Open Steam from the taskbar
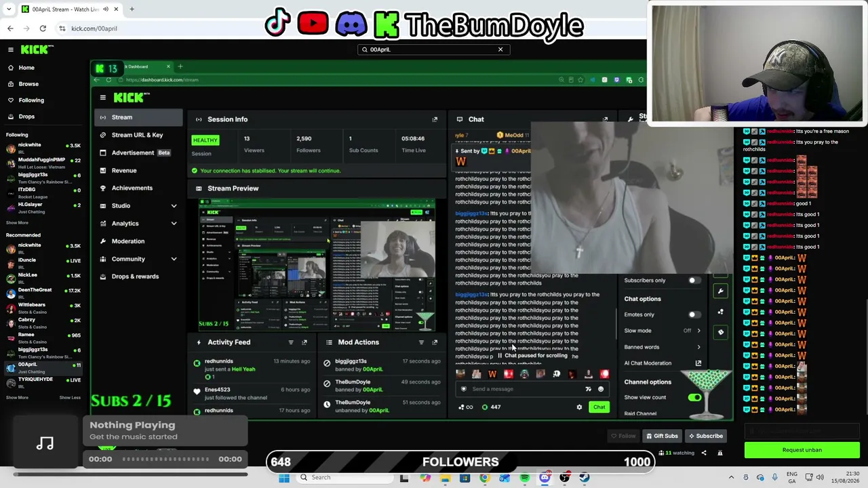This screenshot has height=488, width=868. click(585, 478)
